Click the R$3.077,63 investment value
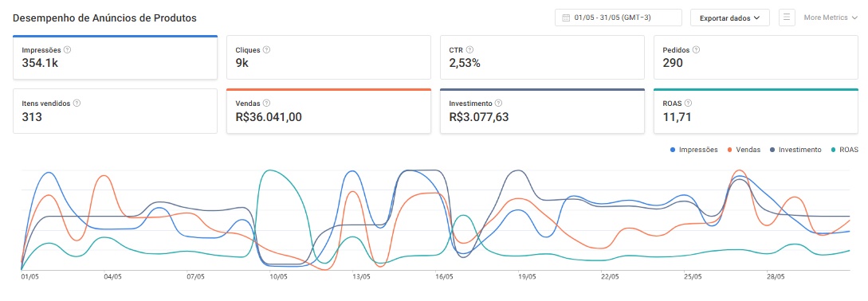The height and width of the screenshot is (301, 868). pos(479,117)
